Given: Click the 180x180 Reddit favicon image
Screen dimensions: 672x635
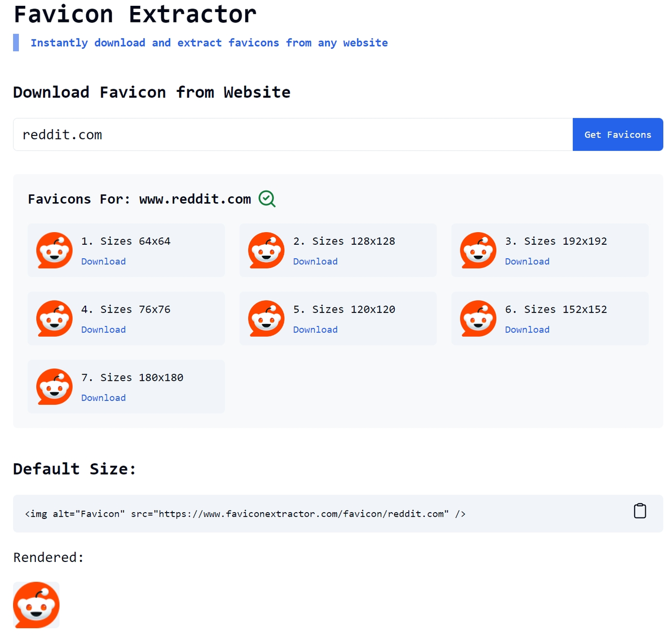Looking at the screenshot, I should point(54,387).
